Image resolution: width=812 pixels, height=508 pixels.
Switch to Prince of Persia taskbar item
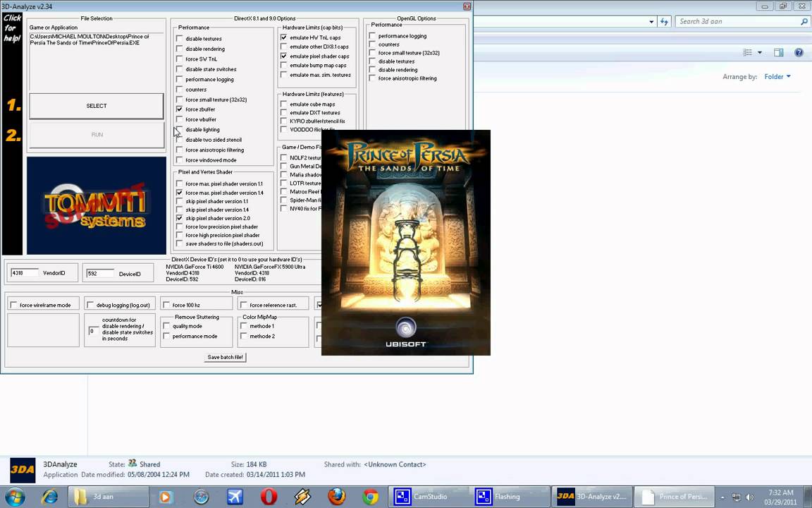[675, 497]
